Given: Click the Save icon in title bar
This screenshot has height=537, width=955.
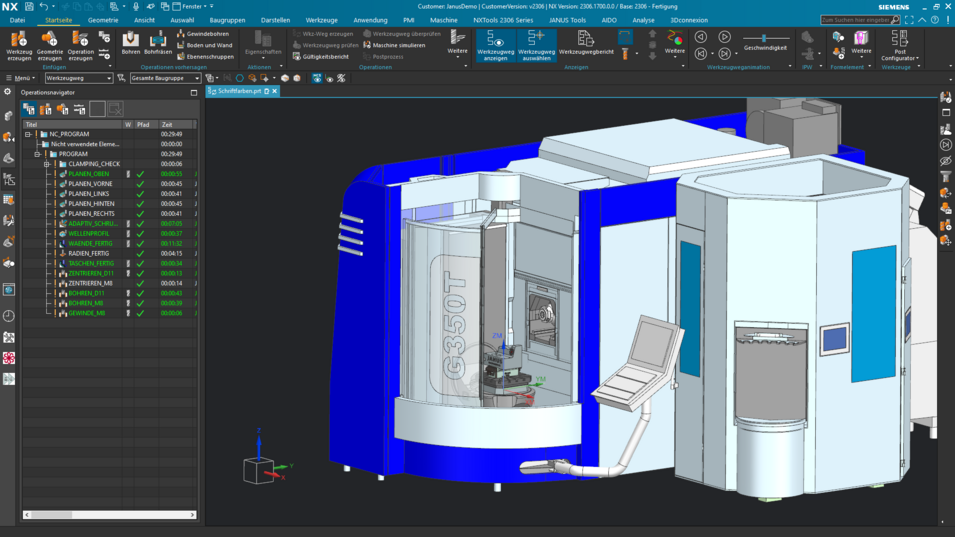Looking at the screenshot, I should (29, 6).
